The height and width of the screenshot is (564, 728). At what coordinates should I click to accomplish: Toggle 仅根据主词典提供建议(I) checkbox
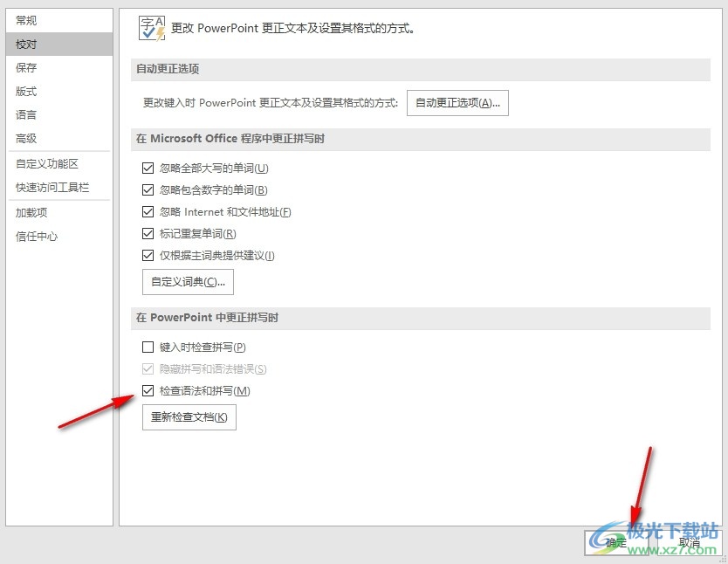click(148, 255)
